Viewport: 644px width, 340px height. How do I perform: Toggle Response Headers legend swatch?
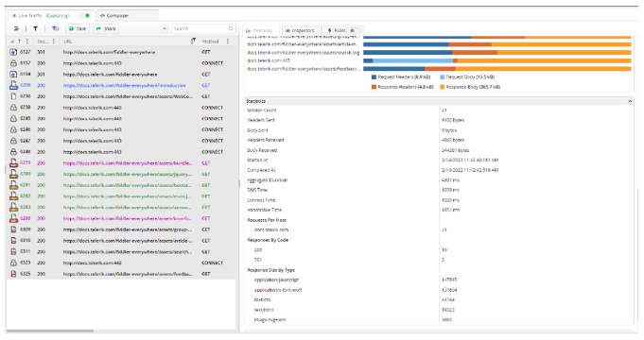point(374,87)
